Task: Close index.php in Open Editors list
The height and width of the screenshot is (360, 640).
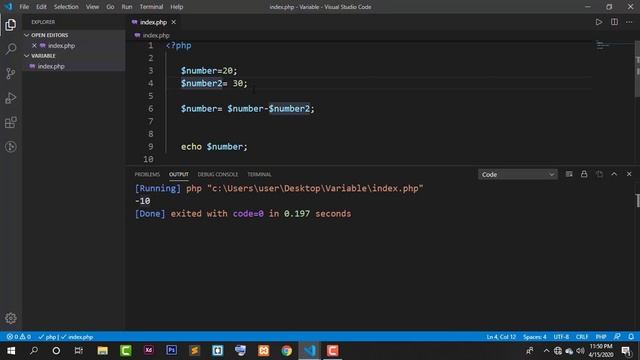Action: coord(34,46)
